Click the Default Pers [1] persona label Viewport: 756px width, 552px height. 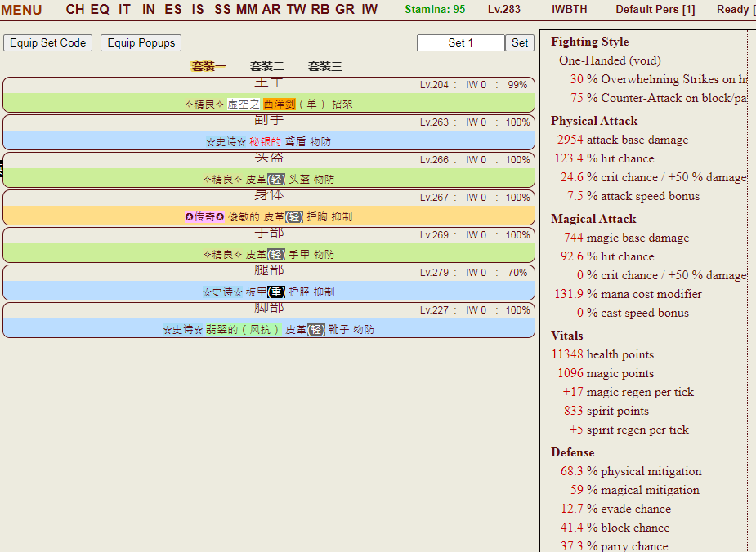[x=655, y=10]
